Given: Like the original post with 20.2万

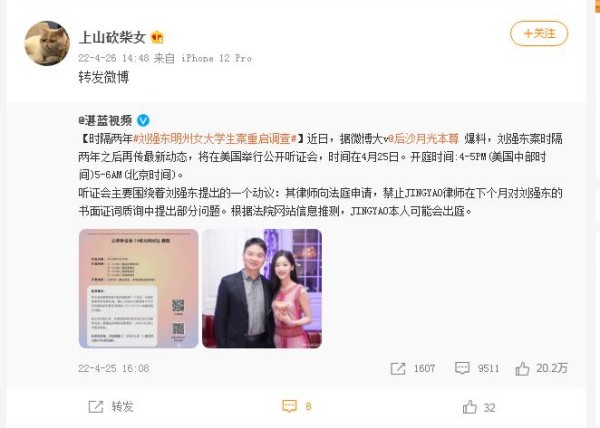Looking at the screenshot, I should click(x=541, y=368).
